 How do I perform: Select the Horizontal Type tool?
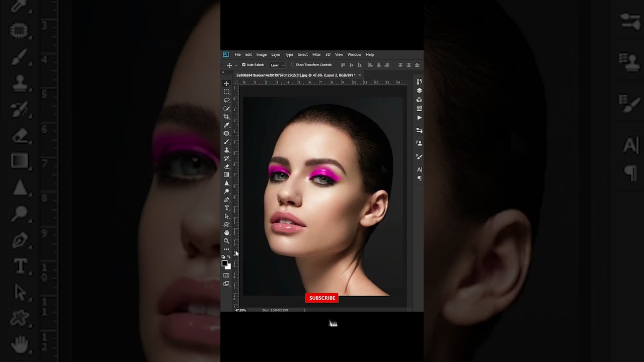click(x=226, y=208)
